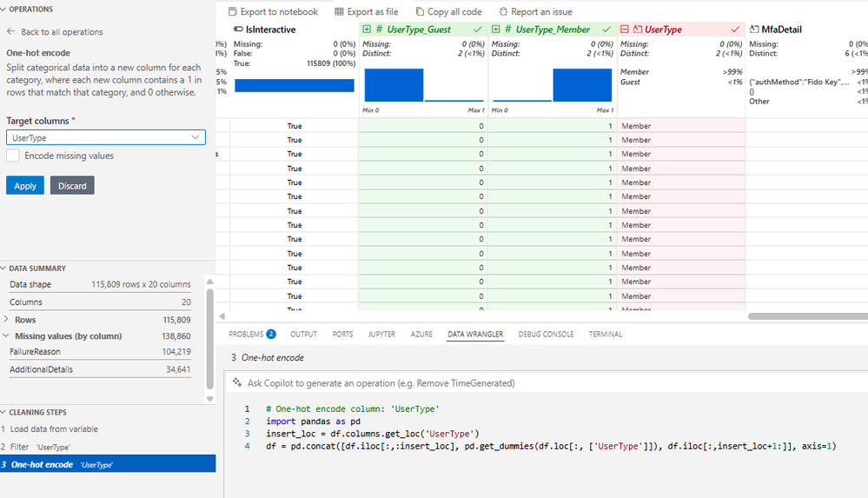Click the back arrow to all operations
Image resolution: width=868 pixels, height=498 pixels.
click(x=10, y=32)
